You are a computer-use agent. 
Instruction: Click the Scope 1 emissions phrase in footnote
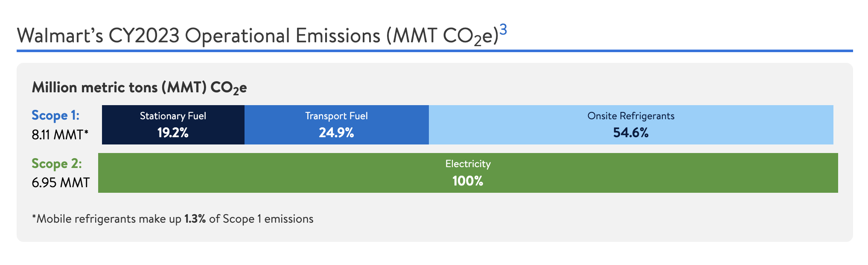268,219
